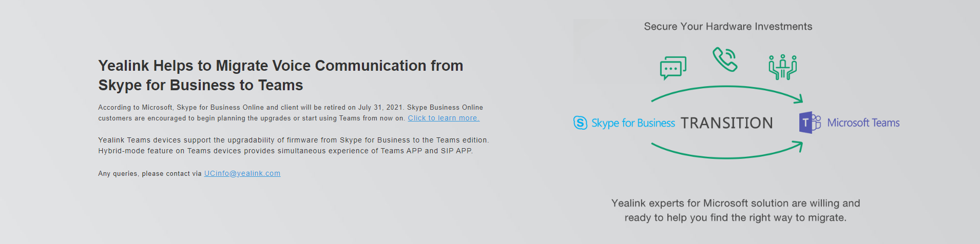The height and width of the screenshot is (244, 980).
Task: Open the 'Click to learn more.' link
Action: 444,118
